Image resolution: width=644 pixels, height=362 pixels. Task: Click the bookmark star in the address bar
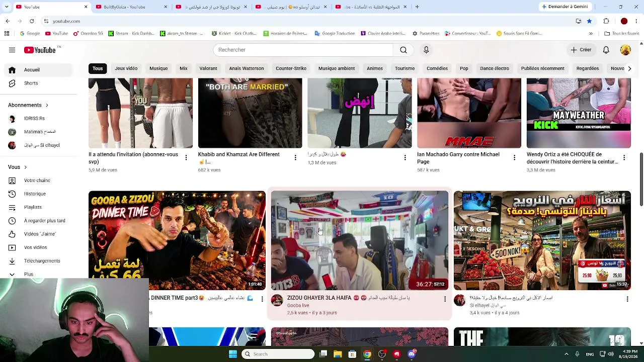[589, 21]
